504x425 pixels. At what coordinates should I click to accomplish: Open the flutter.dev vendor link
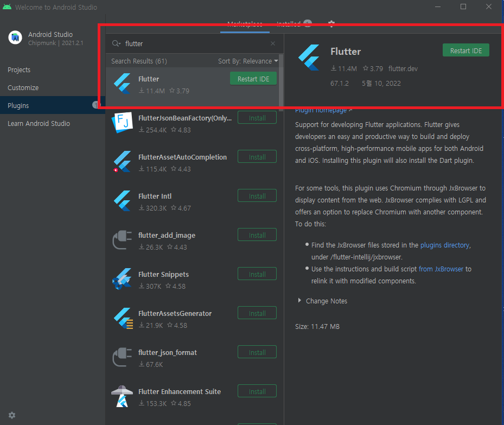click(x=403, y=68)
